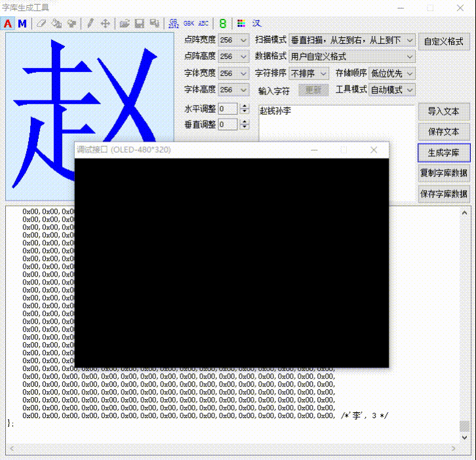Click the greyed 更新 update button

pyautogui.click(x=313, y=90)
